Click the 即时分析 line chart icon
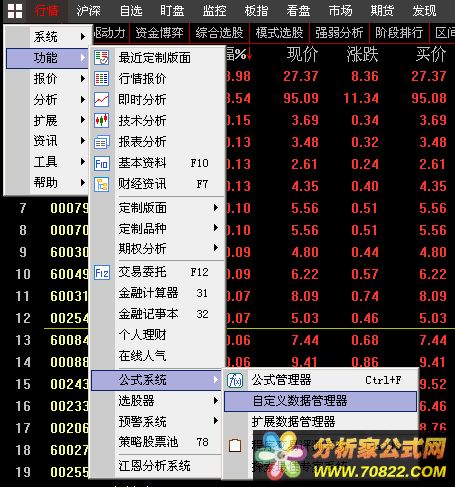This screenshot has height=487, width=455. point(101,100)
